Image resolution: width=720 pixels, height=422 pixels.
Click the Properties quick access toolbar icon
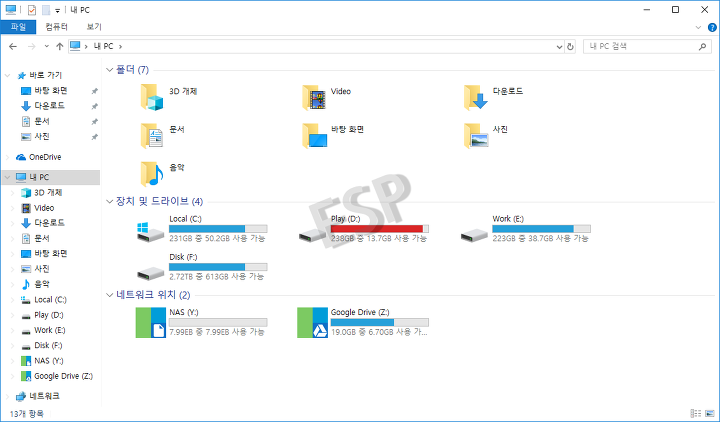coord(32,10)
